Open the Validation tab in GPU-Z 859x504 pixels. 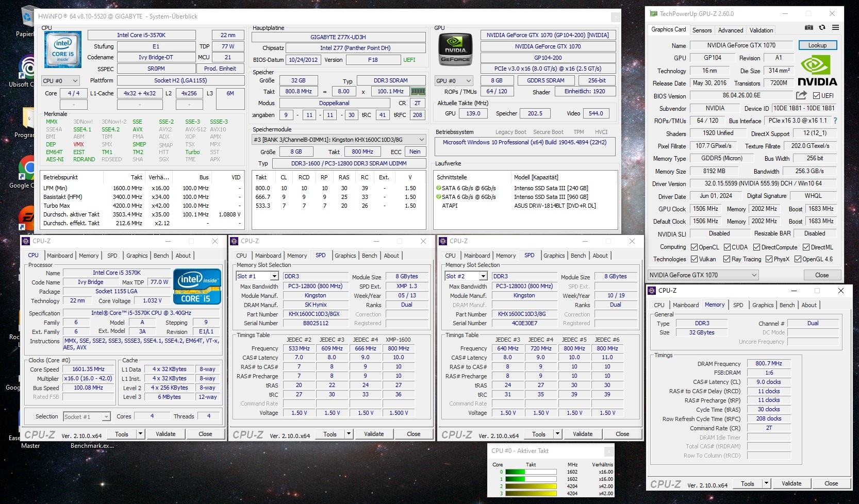761,30
